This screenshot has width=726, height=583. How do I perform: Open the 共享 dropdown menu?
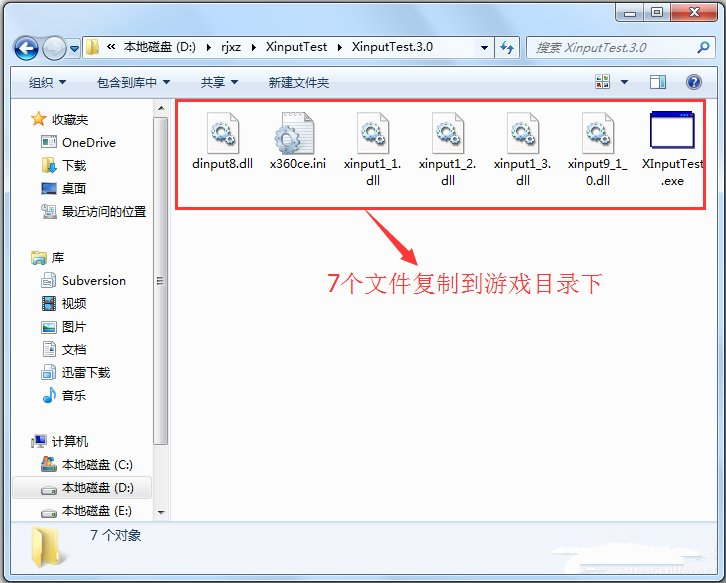[x=219, y=82]
